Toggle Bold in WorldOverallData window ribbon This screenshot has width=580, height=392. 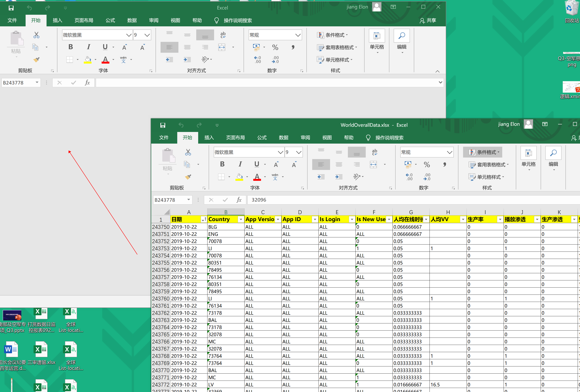click(222, 164)
